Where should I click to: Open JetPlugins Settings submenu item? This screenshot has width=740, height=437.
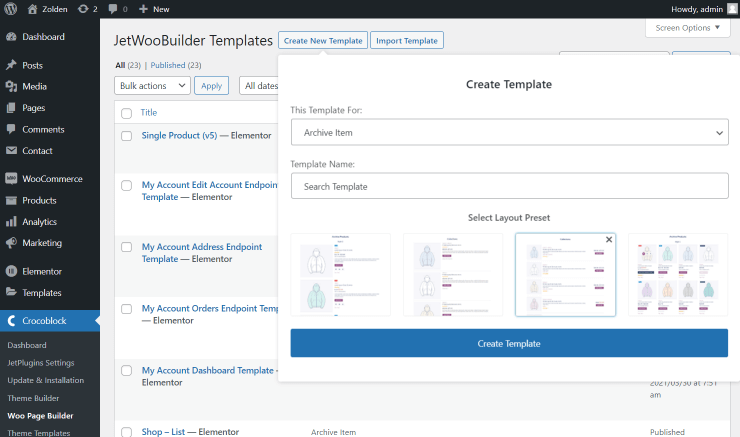tap(41, 362)
